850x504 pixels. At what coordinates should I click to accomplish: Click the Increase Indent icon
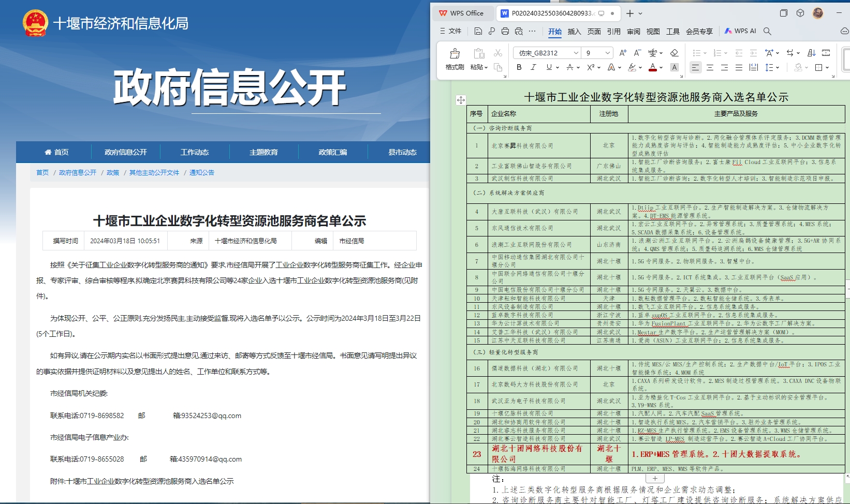coord(753,53)
